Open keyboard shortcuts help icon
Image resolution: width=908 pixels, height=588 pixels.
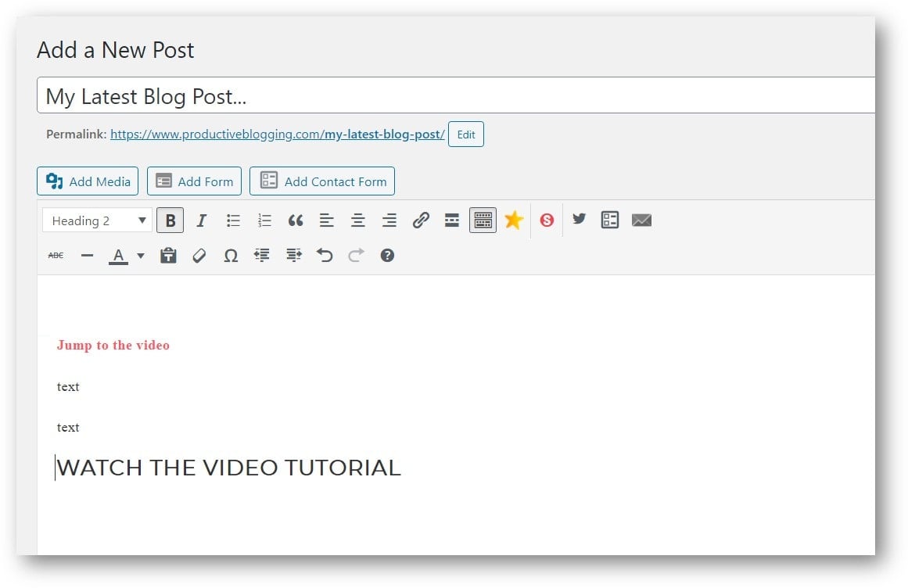(387, 255)
